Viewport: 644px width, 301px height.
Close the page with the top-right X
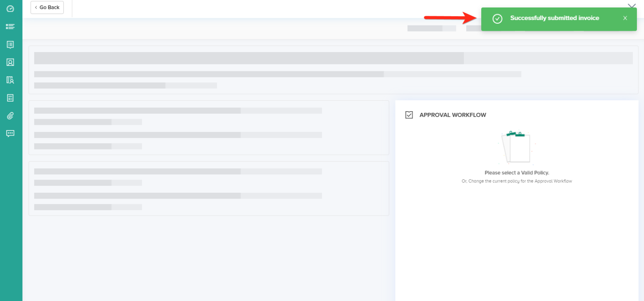point(632,5)
